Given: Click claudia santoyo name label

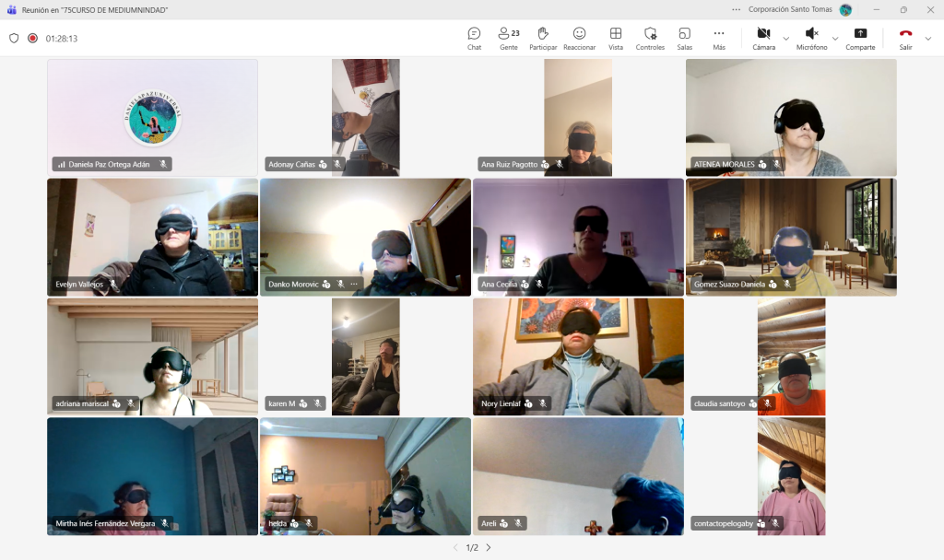Looking at the screenshot, I should tap(719, 403).
